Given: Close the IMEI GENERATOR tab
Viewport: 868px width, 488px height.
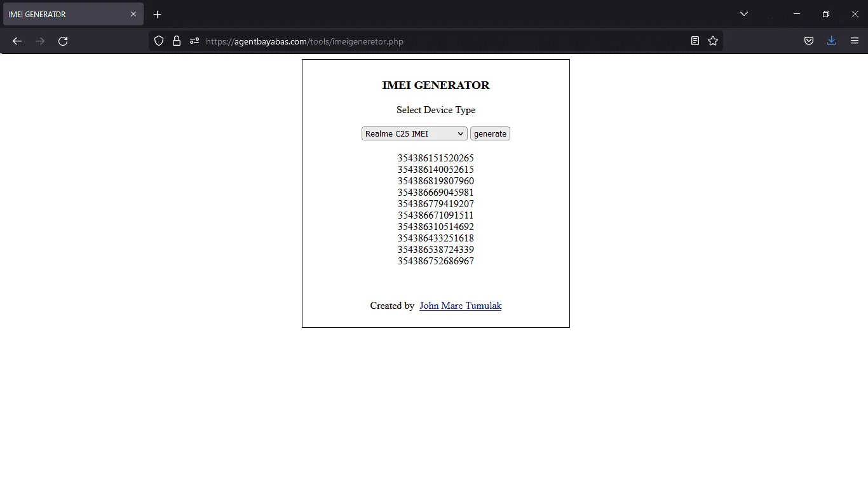Looking at the screenshot, I should (133, 14).
